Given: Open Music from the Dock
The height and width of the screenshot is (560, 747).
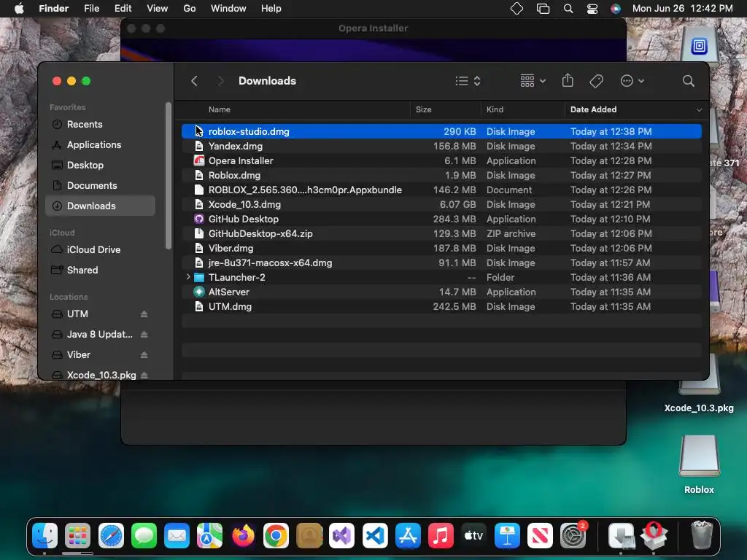Looking at the screenshot, I should 441,536.
